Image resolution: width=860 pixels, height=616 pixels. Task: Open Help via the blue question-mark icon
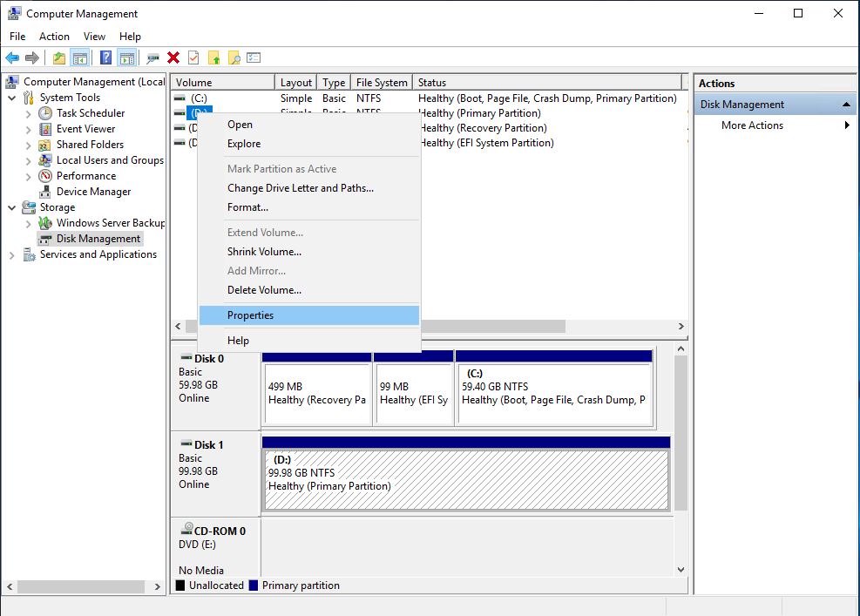105,58
